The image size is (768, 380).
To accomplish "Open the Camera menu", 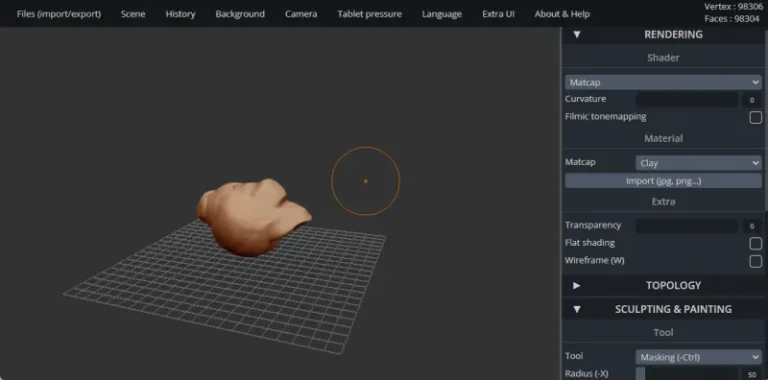I will click(x=301, y=14).
